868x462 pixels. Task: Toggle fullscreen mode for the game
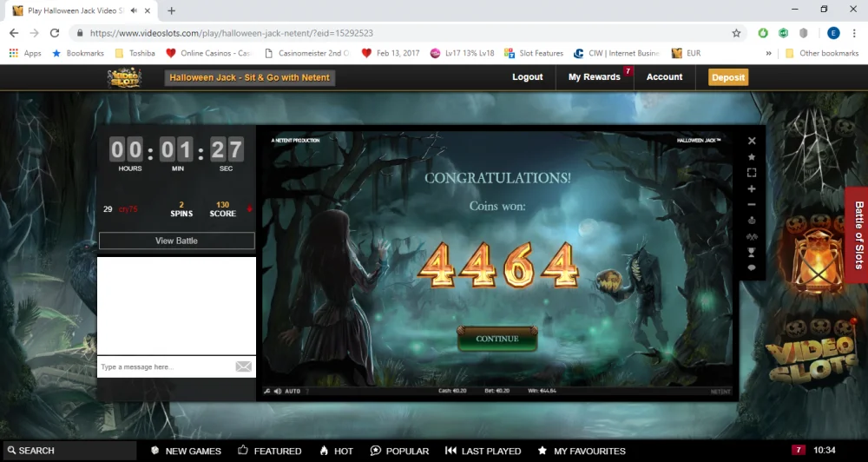pos(752,173)
